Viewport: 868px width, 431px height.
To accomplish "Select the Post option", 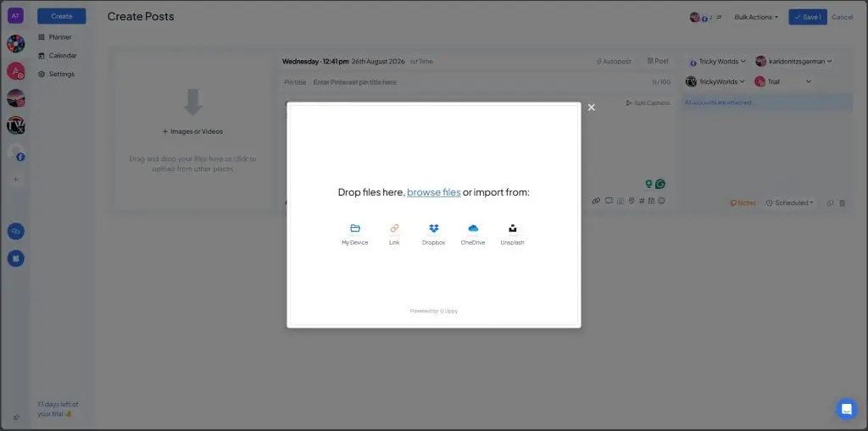I will (x=658, y=62).
